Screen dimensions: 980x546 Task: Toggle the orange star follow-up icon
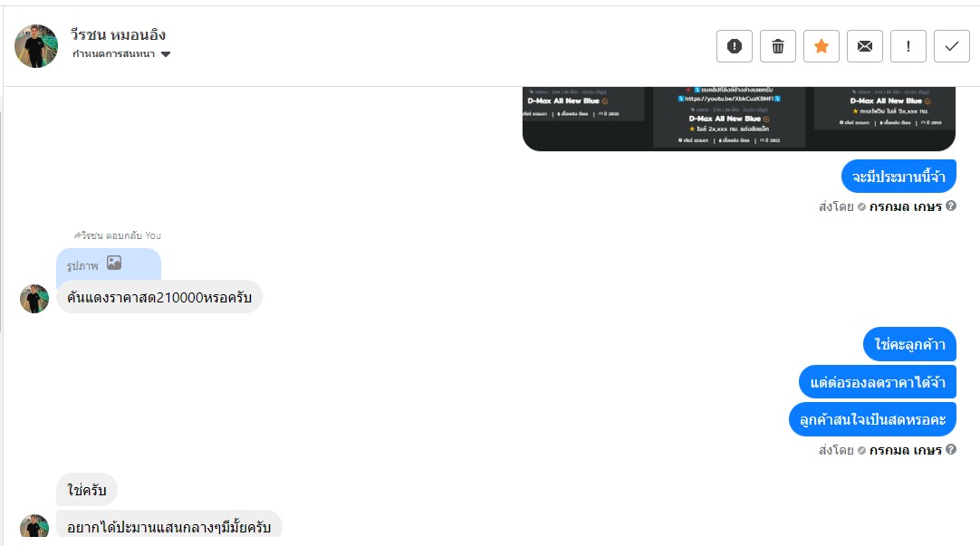point(821,46)
